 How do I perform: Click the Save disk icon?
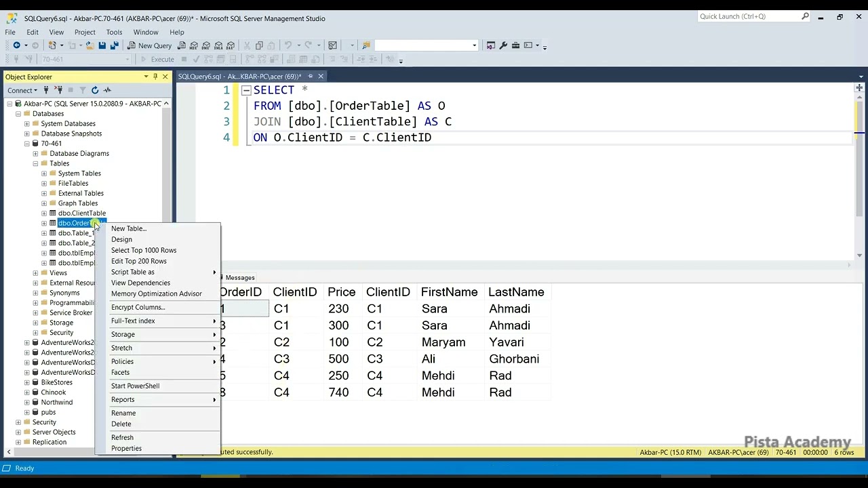[x=102, y=45]
